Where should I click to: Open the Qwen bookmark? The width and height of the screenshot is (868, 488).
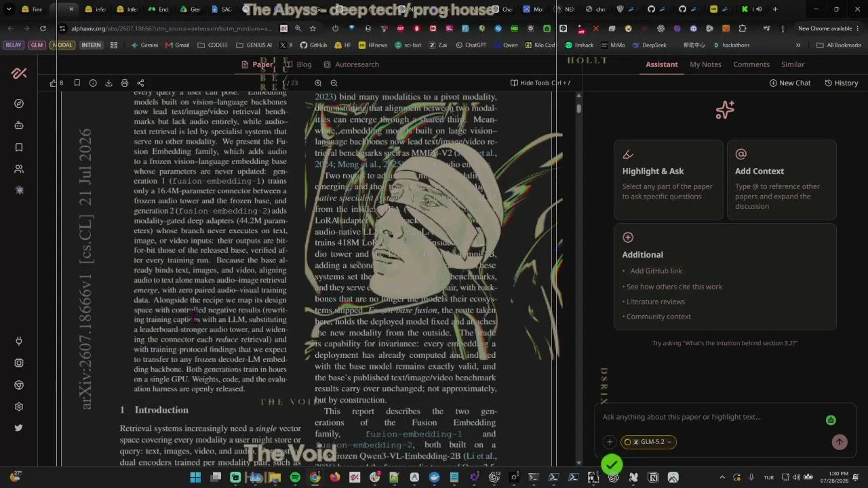click(x=505, y=45)
